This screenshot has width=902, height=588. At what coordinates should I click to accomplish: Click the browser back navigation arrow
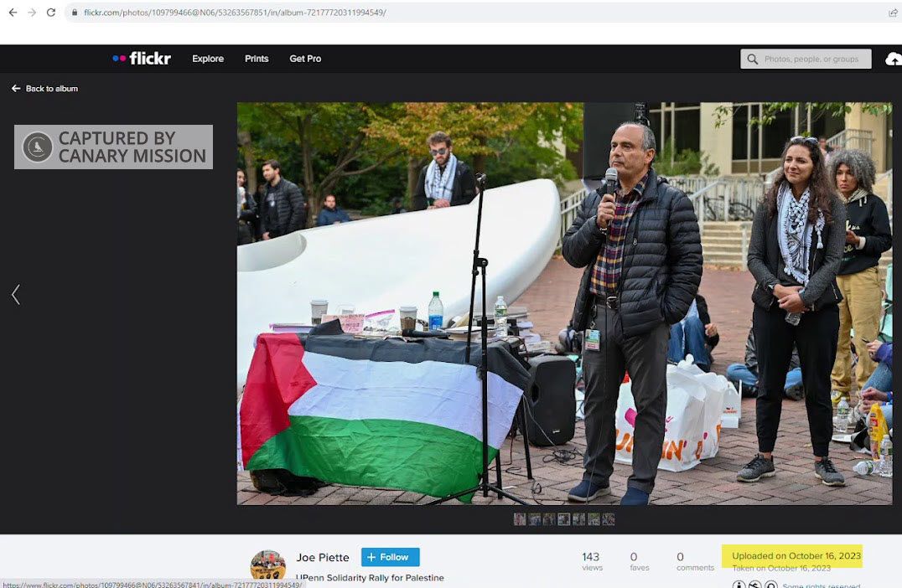tap(13, 13)
